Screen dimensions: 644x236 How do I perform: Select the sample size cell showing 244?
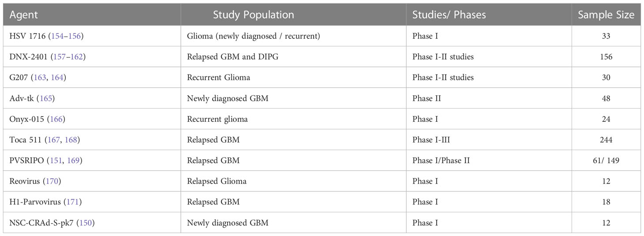(606, 140)
